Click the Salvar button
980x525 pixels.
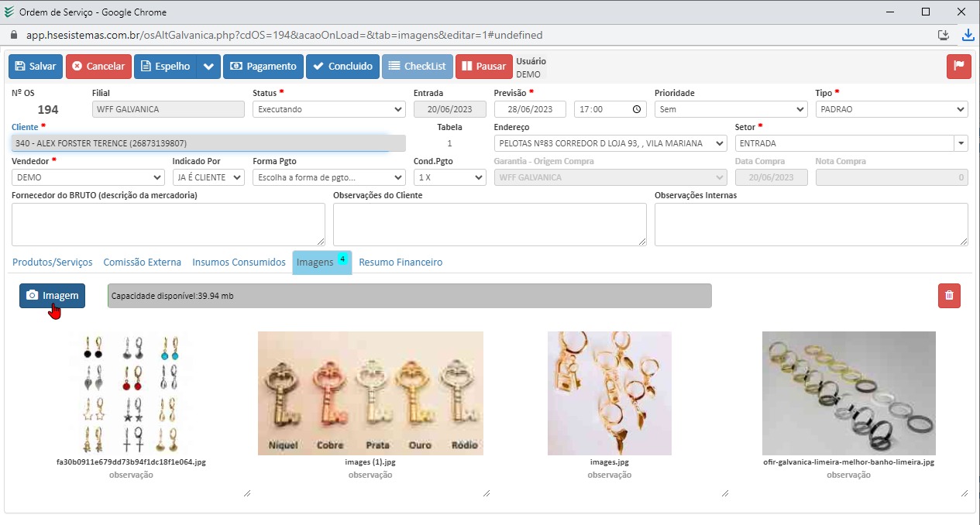tap(35, 66)
